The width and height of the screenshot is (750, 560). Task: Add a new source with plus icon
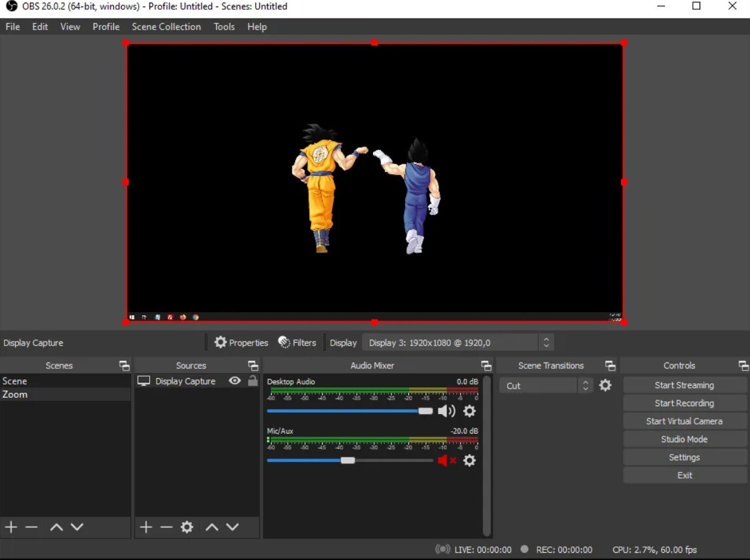pos(146,527)
